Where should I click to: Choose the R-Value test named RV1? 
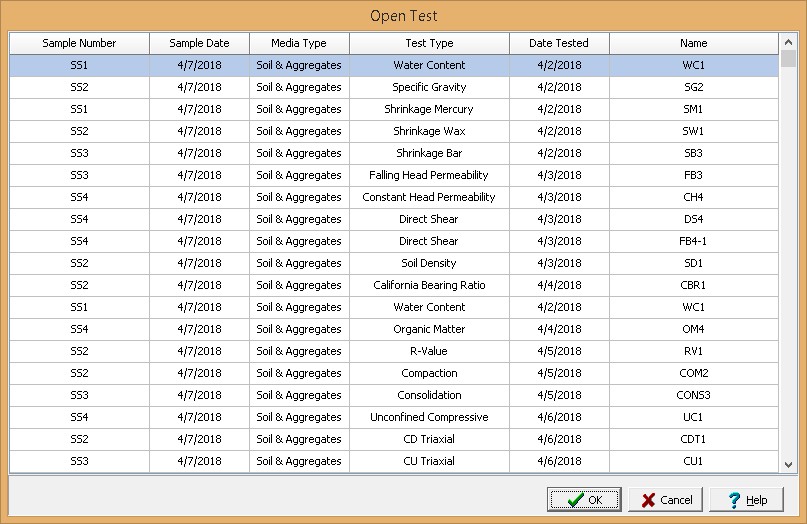(x=429, y=351)
